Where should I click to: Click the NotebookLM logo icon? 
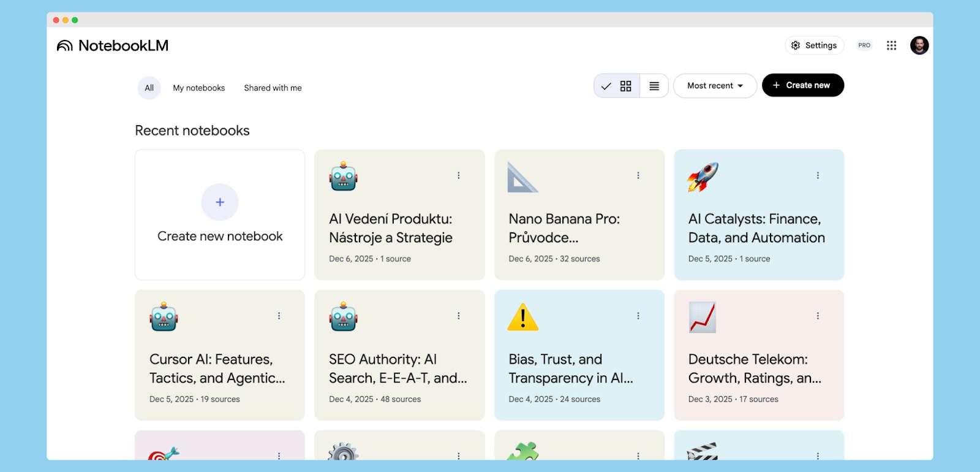tap(64, 46)
